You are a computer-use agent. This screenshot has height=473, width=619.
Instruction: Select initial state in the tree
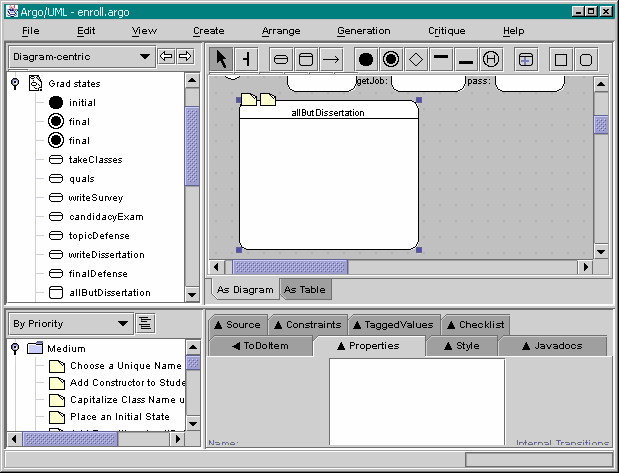[72, 103]
